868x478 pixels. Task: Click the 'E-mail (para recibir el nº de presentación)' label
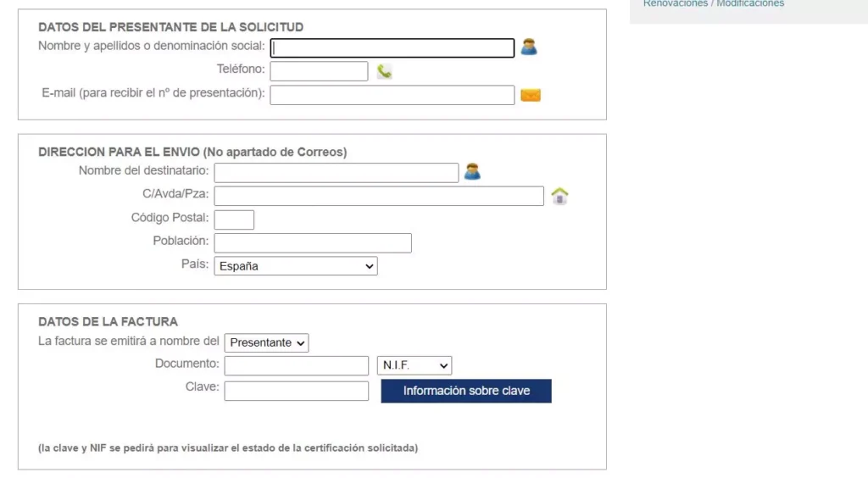[x=153, y=93]
